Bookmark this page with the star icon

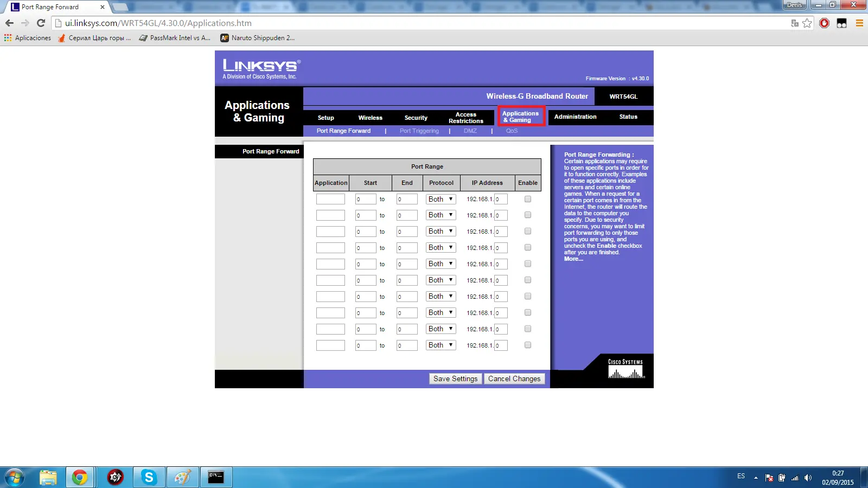pos(807,23)
